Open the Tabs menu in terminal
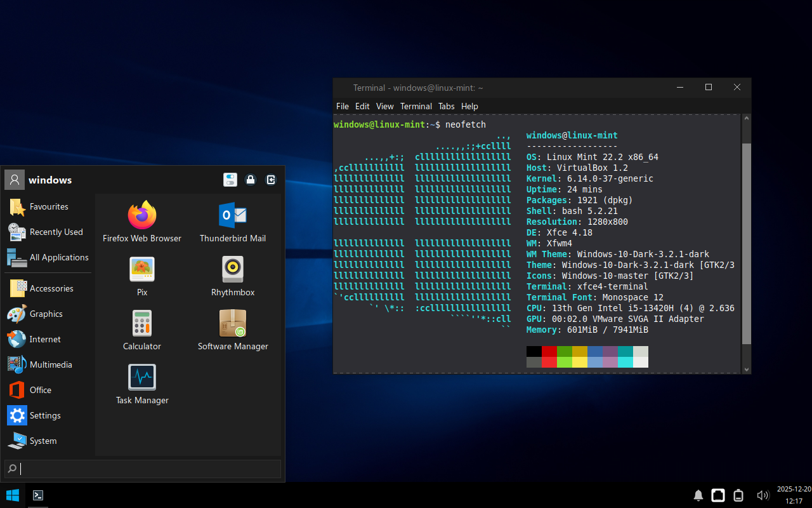Screen dimensions: 812x508 [x=446, y=106]
